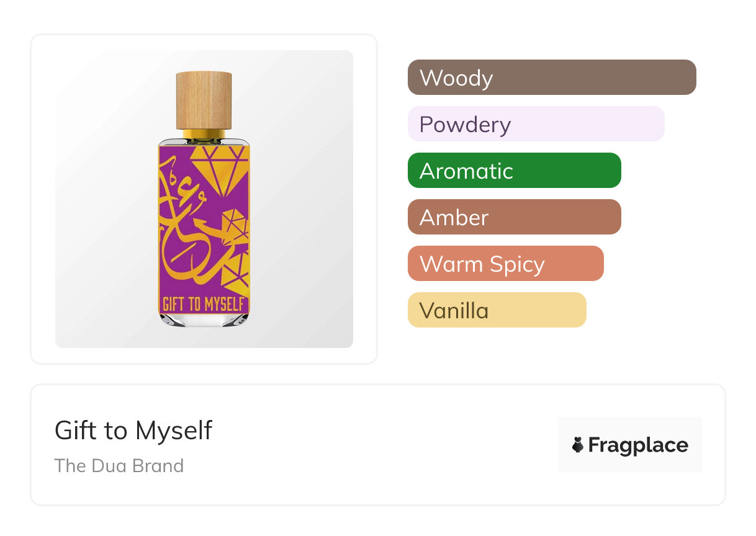Click the gold collar below the wooden cap
This screenshot has width=756, height=536.
coord(204,134)
